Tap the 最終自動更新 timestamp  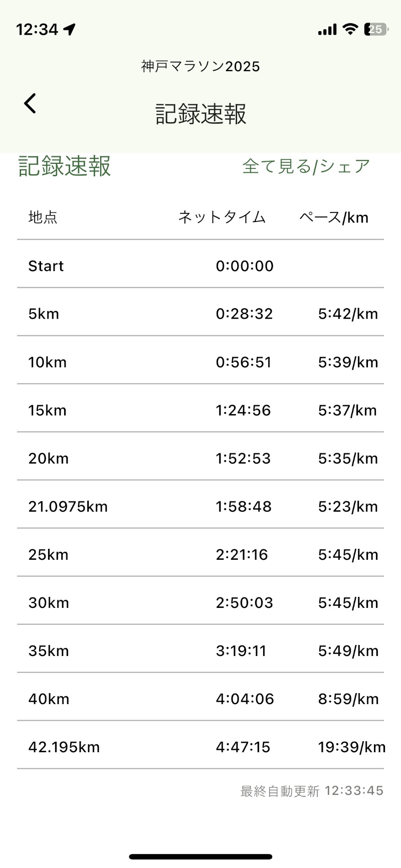[312, 791]
